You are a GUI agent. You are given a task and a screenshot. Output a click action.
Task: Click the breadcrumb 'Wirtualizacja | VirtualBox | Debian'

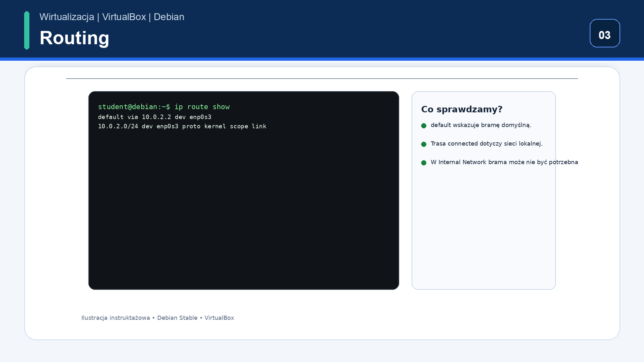pyautogui.click(x=112, y=17)
